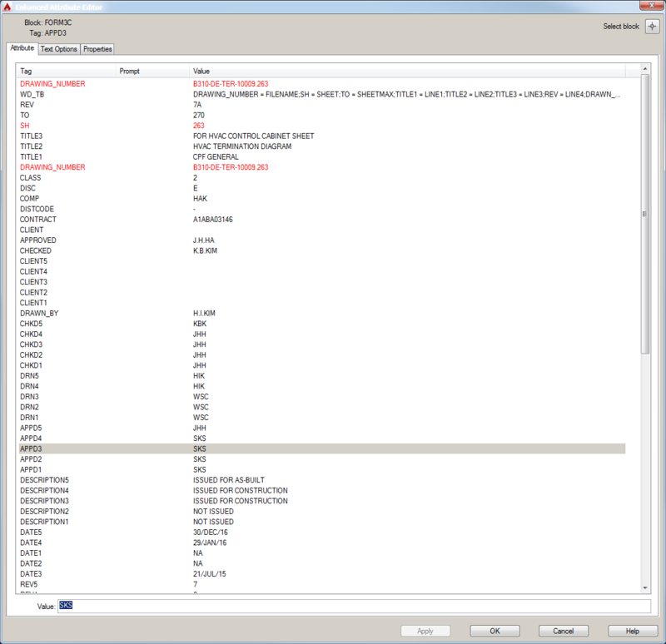Close the Enhanced Attribute Editor window

(x=652, y=6)
